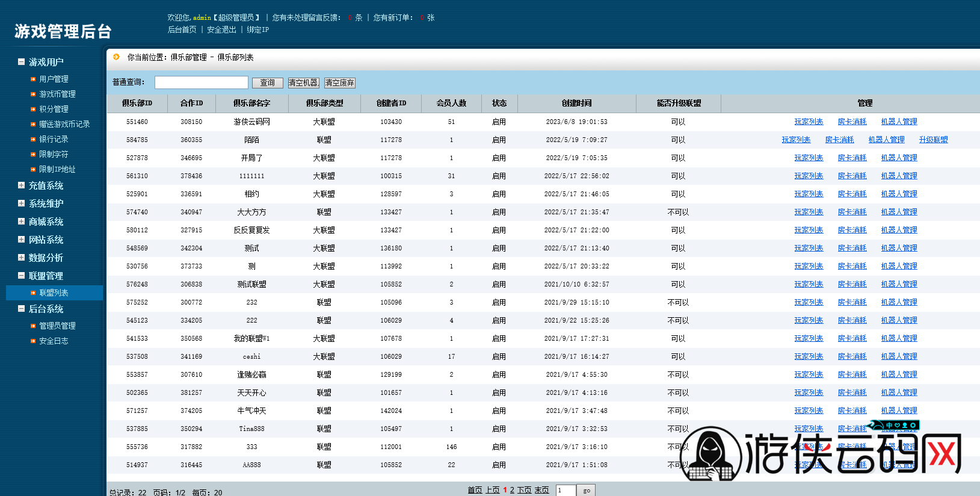This screenshot has height=496, width=980.
Task: Open 玩家列表 for club 游侠云码网
Action: [809, 122]
